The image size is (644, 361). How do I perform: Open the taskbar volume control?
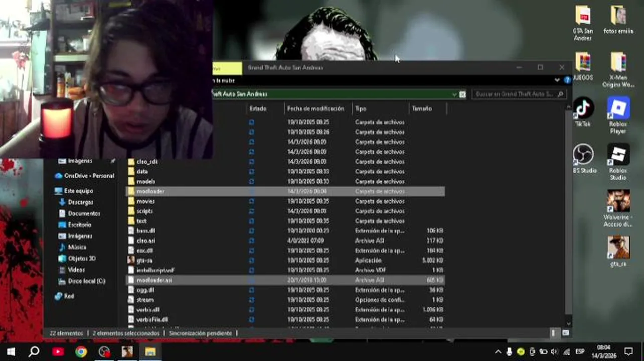pos(555,351)
